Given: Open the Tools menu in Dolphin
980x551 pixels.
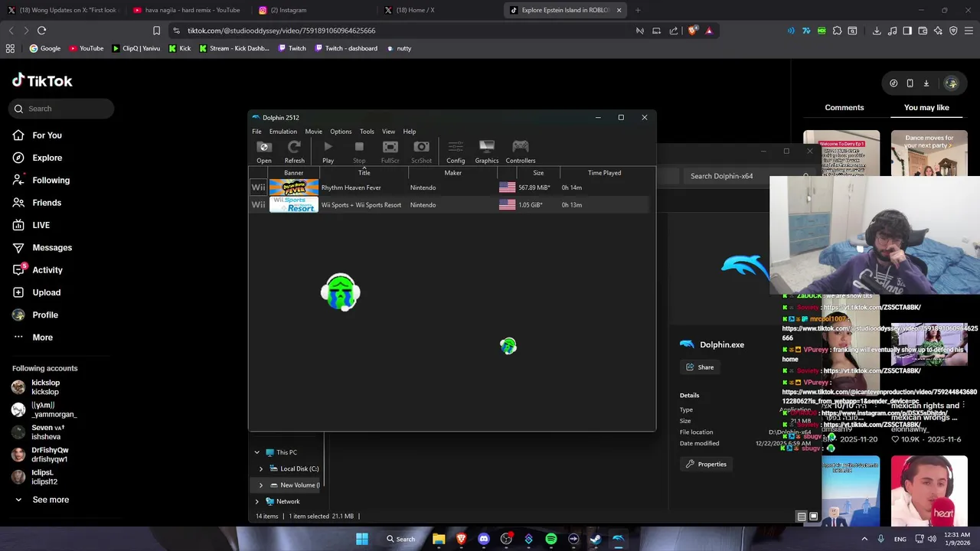Looking at the screenshot, I should (367, 132).
